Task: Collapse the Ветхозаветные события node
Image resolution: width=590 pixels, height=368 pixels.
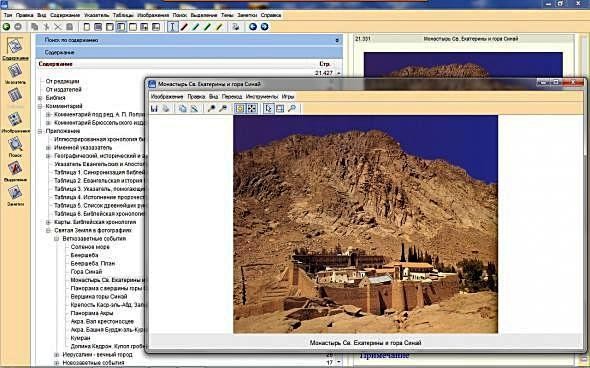Action: (x=57, y=239)
